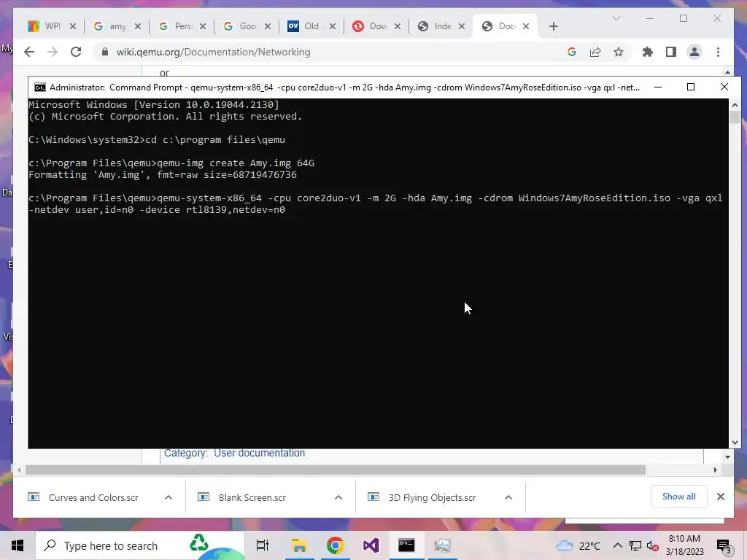Close the WPI tab

tap(73, 26)
